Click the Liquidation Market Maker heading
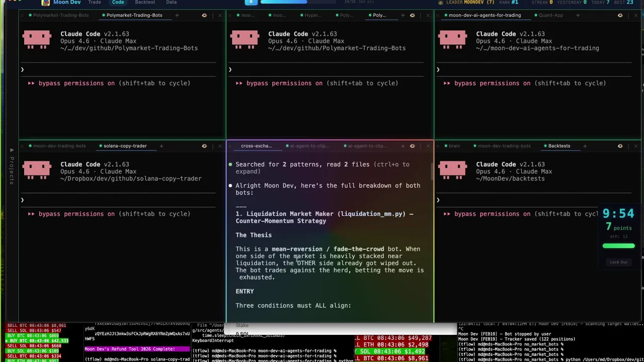The width and height of the screenshot is (644, 362). tap(325, 217)
